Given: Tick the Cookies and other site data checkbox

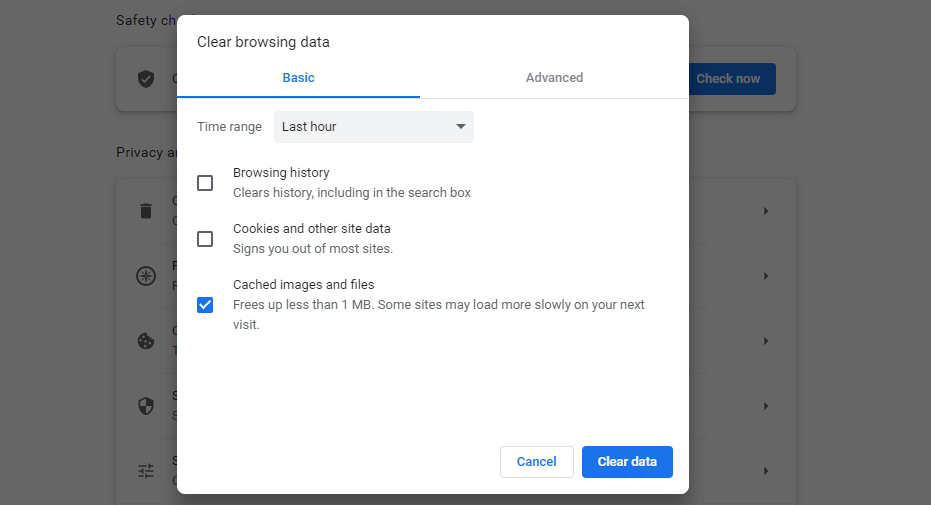Looking at the screenshot, I should [205, 239].
